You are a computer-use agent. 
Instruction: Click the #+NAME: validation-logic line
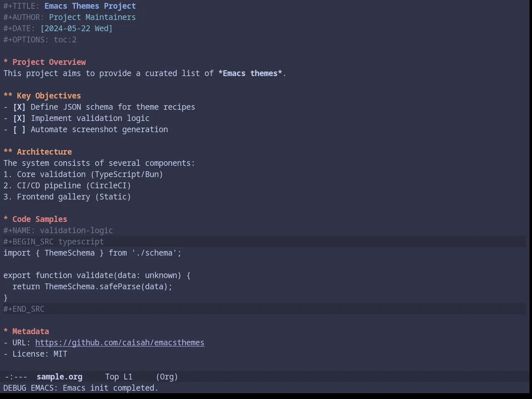pos(58,231)
